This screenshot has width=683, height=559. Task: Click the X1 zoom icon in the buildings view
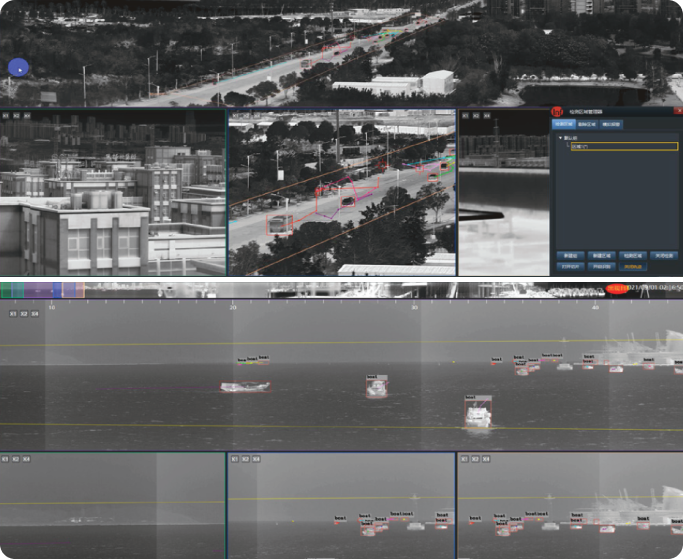click(5, 116)
